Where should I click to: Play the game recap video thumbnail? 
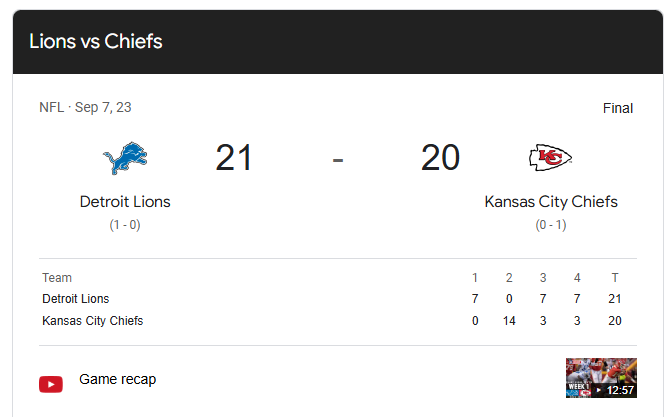coord(600,379)
